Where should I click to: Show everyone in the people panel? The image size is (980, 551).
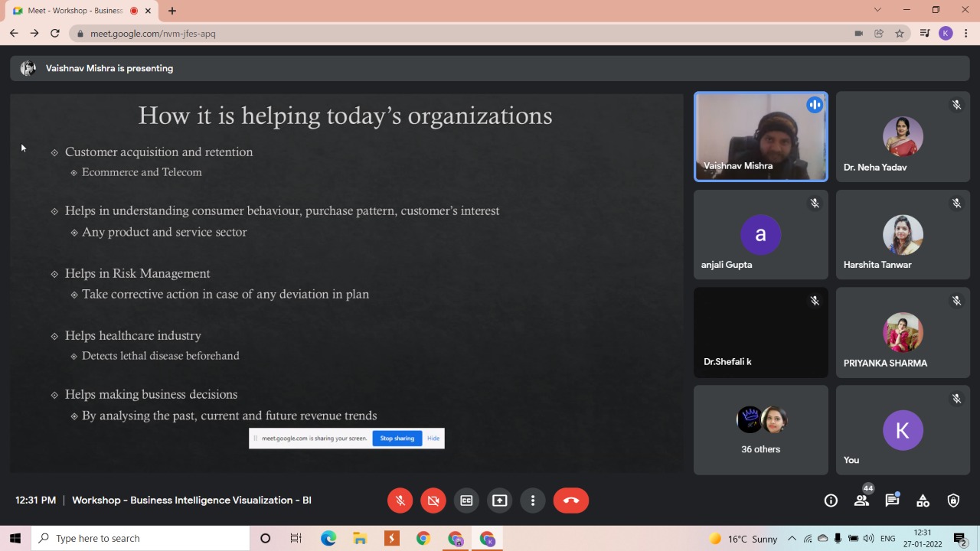(861, 500)
